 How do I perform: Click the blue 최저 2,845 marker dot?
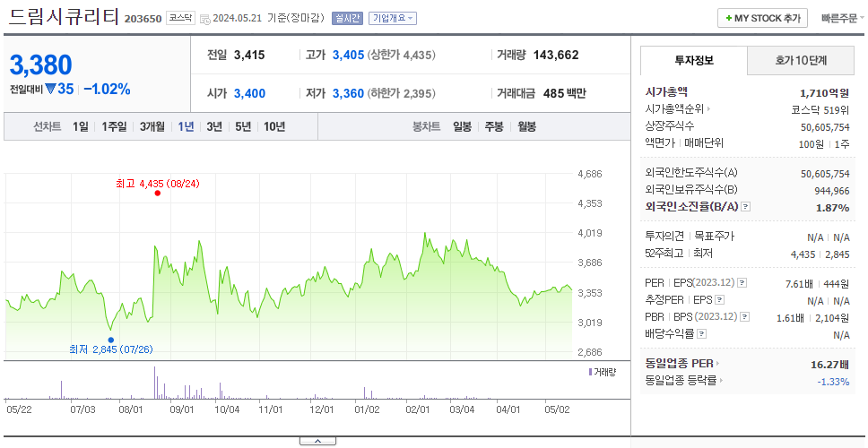[x=110, y=340]
